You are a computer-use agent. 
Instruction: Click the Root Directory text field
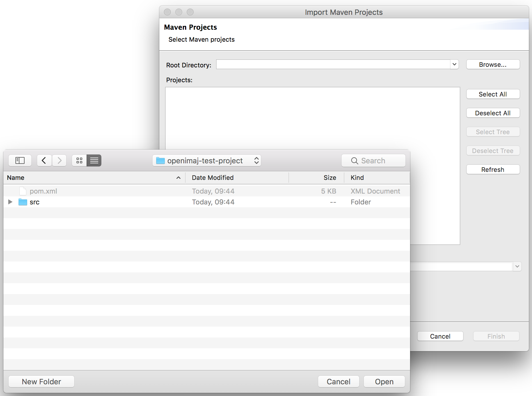[333, 64]
